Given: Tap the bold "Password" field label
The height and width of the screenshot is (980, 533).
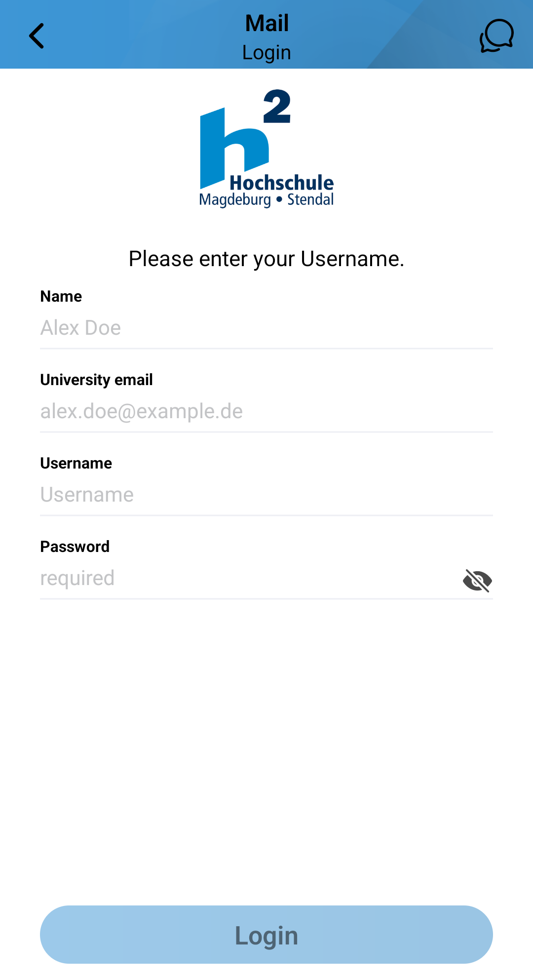Looking at the screenshot, I should point(75,547).
